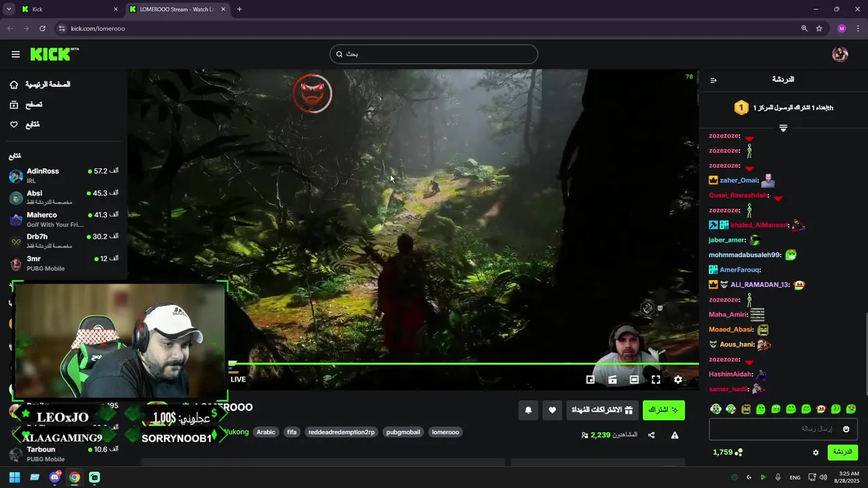868x488 pixels.
Task: Open AdinRoss channel in sidebar
Action: coord(64,176)
